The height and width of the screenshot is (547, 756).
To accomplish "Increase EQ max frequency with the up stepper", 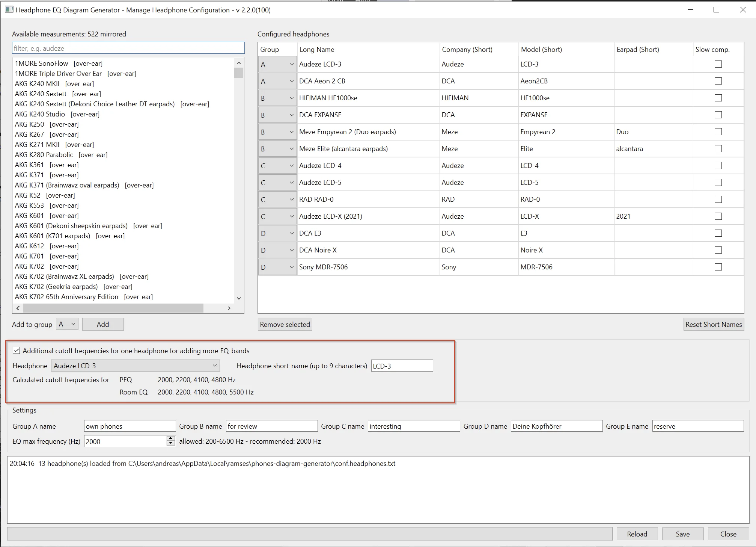I will pos(171,438).
